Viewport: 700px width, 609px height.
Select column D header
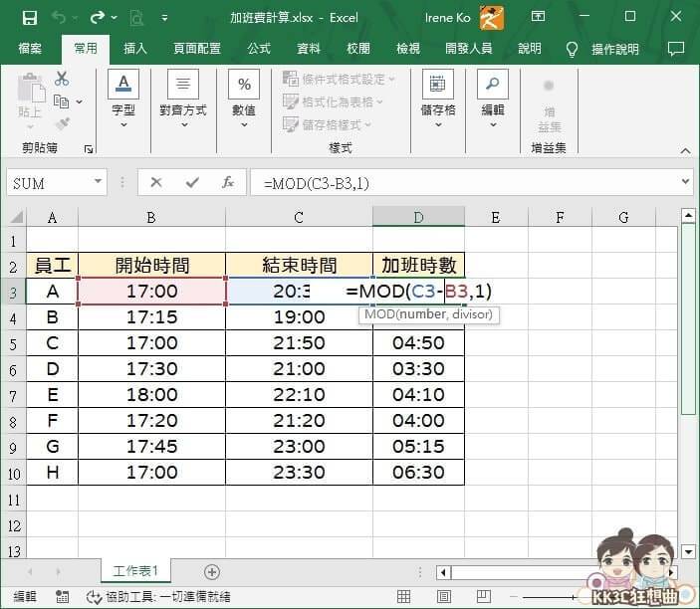(x=419, y=217)
